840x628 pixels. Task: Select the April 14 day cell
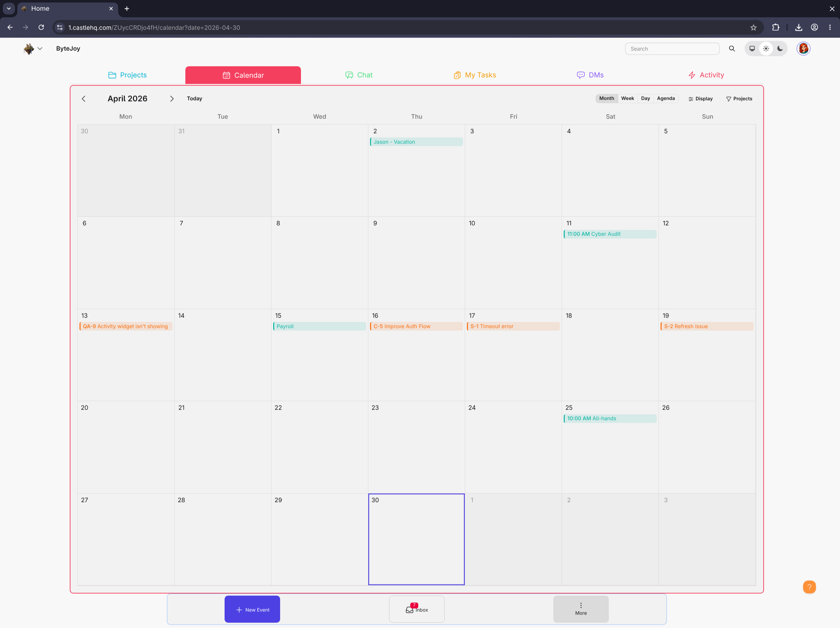[222, 355]
